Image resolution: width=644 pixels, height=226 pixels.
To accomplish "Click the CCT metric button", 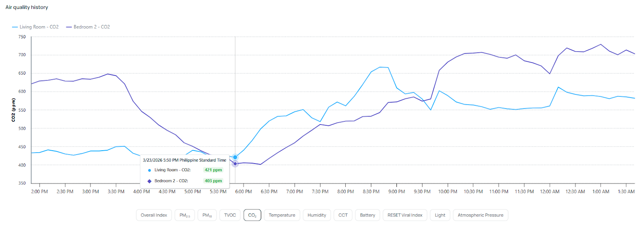I will (x=343, y=215).
